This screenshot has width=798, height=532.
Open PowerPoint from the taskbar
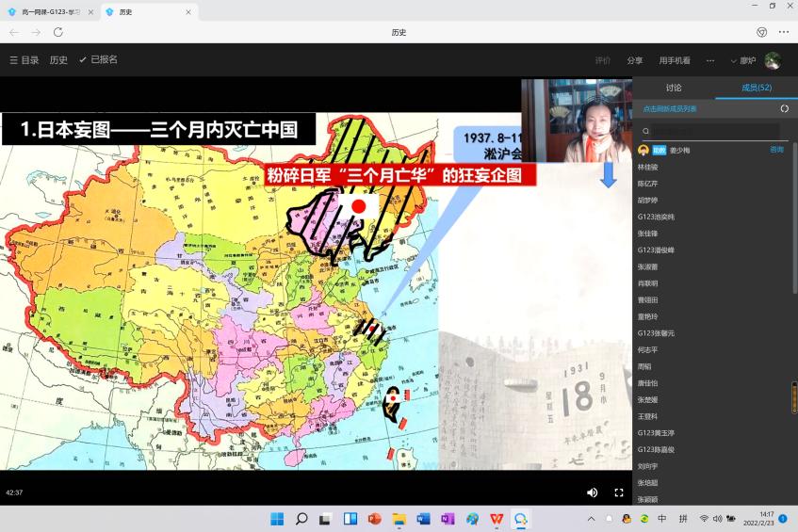click(374, 519)
